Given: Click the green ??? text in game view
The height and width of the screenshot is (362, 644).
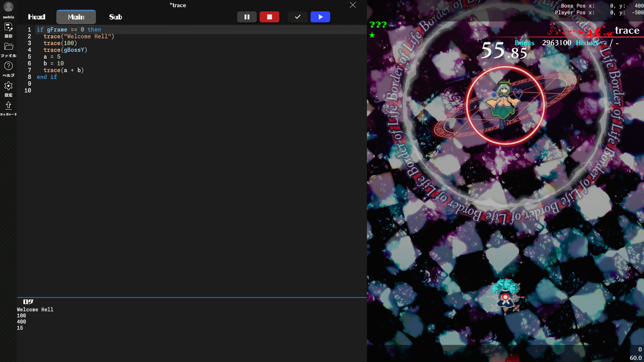Looking at the screenshot, I should [x=378, y=25].
